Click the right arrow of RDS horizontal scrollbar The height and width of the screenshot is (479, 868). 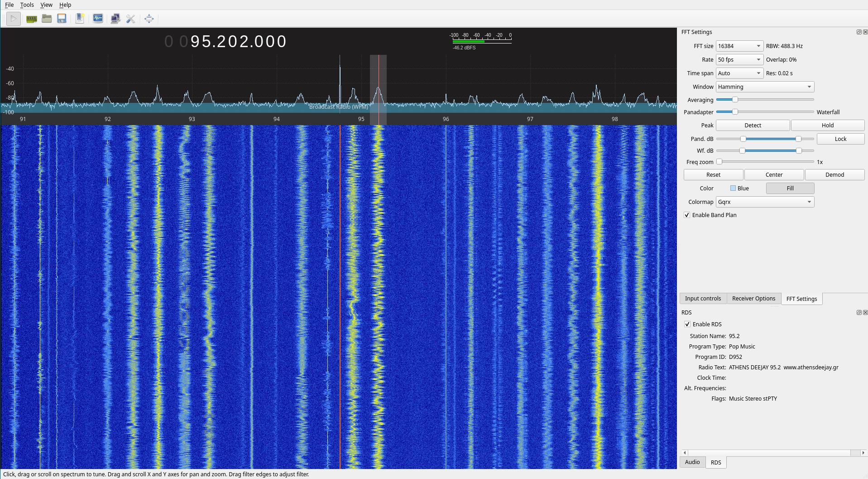pos(863,453)
